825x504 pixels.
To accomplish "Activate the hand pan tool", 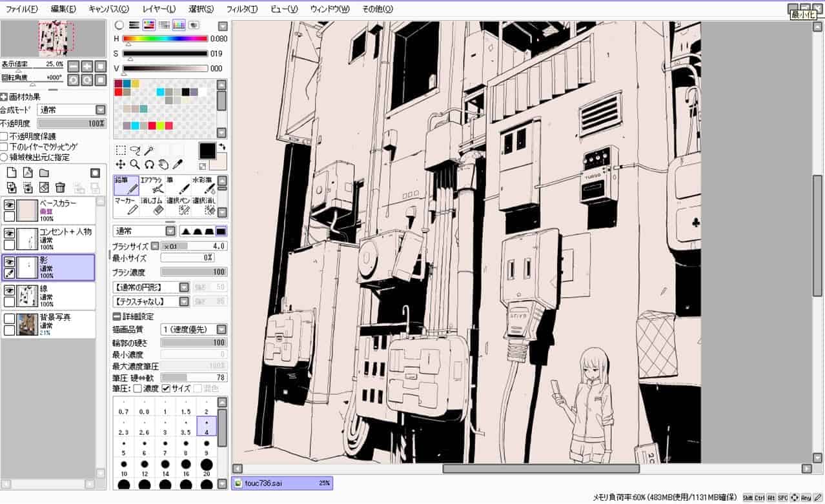I will point(163,165).
